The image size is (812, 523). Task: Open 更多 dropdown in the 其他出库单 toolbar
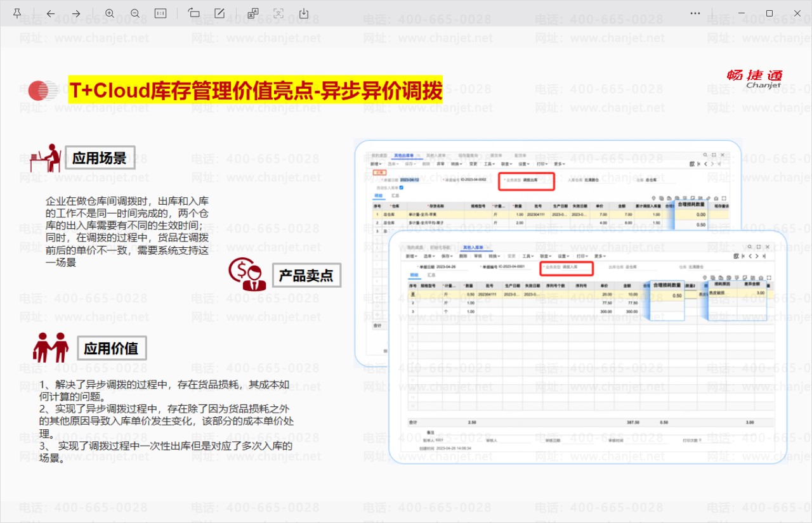561,164
